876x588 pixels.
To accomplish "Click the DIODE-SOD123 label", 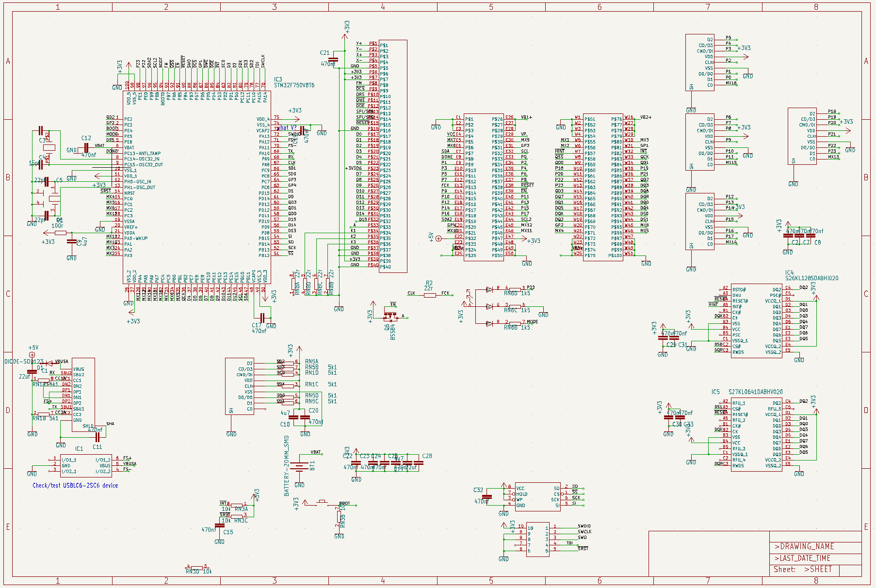I will tap(24, 362).
